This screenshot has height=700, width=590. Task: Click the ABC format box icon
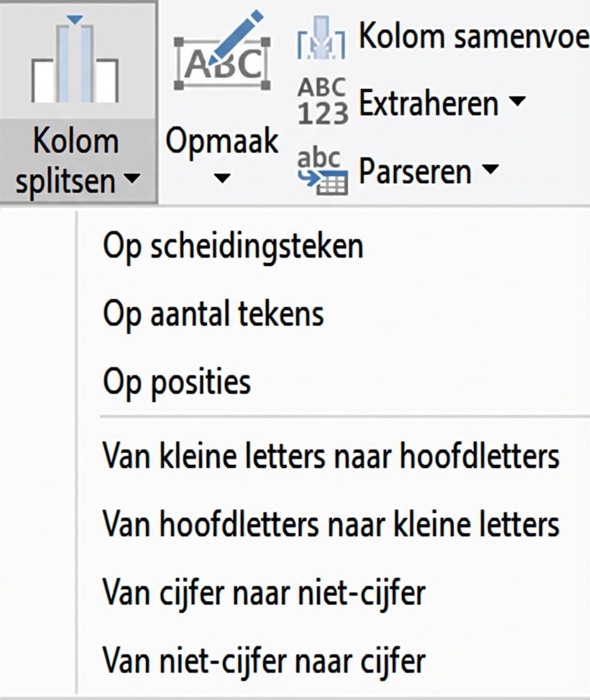[x=222, y=59]
